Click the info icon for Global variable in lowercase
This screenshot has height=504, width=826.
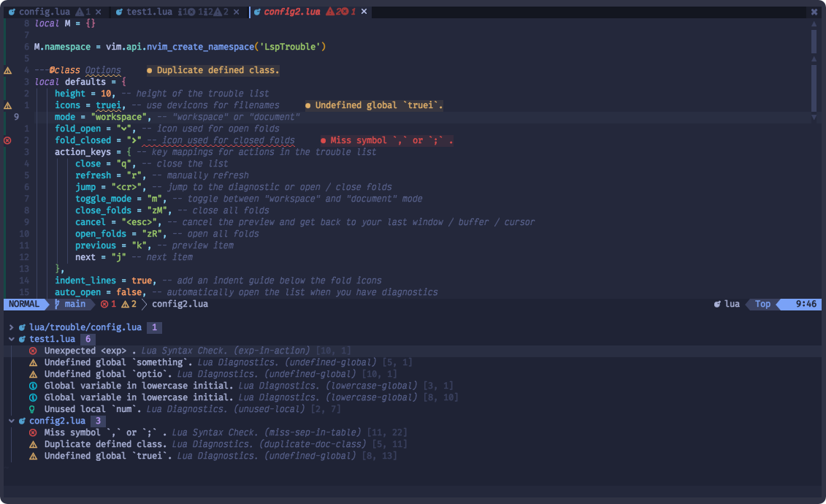[x=32, y=385]
